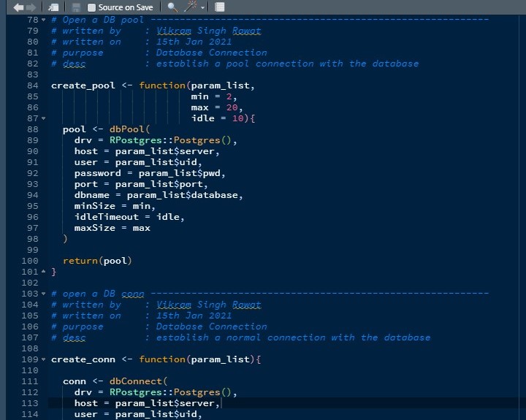Collapse the section at line 78
The height and width of the screenshot is (420, 526).
point(43,20)
